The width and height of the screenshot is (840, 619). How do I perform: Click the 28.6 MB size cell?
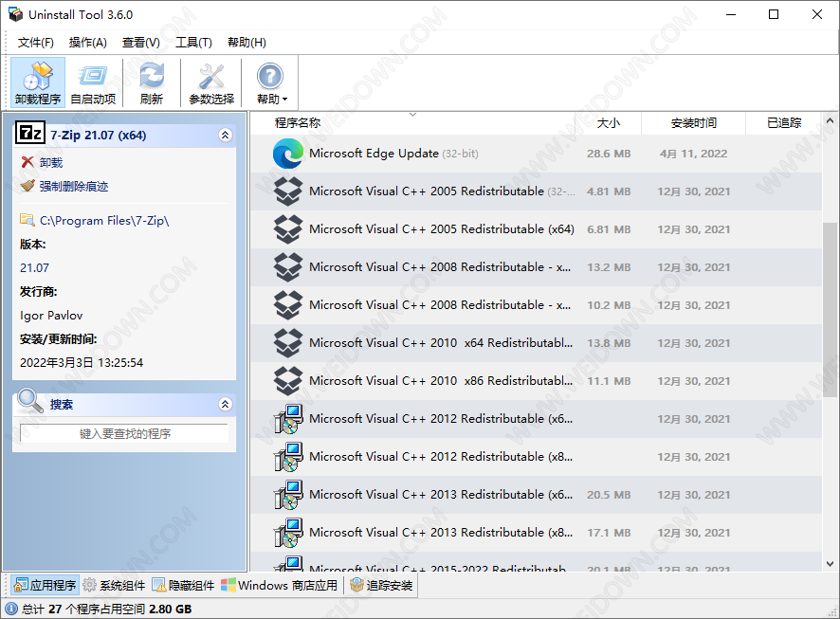tap(609, 154)
